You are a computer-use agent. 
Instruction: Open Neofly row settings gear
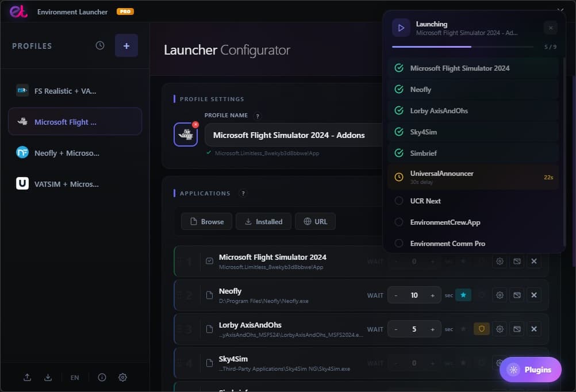500,295
